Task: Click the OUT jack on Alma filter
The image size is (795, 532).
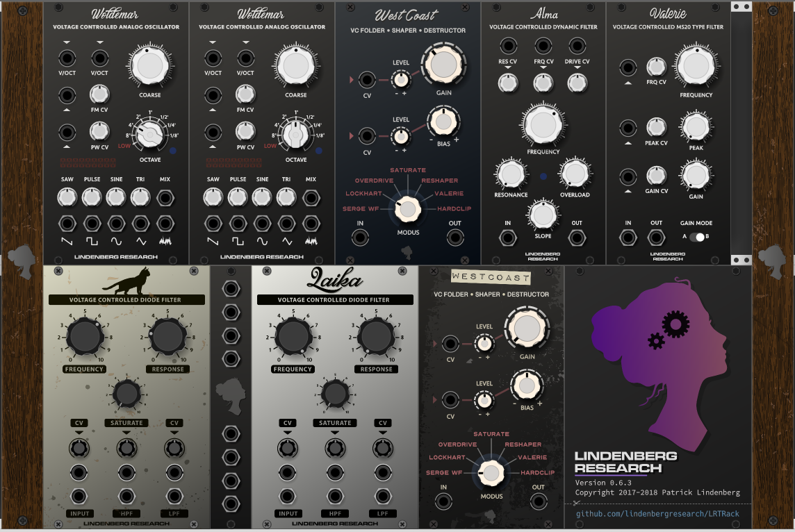Action: pyautogui.click(x=577, y=238)
